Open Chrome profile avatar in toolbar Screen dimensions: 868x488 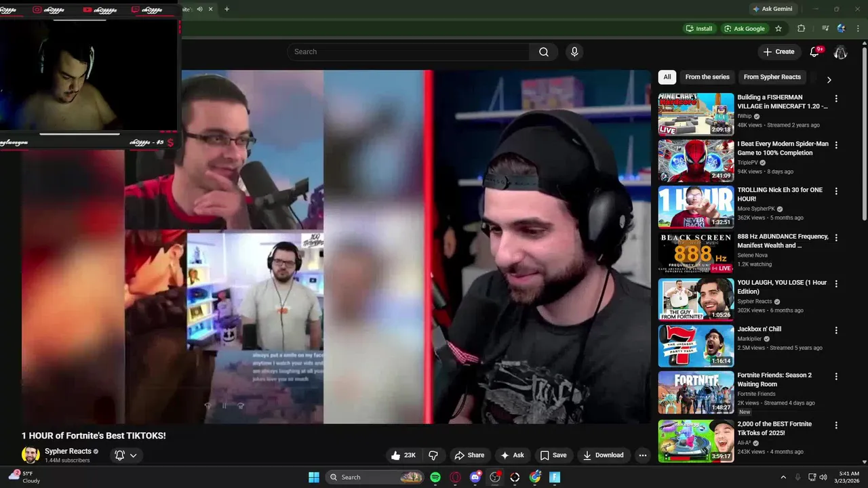tap(842, 28)
